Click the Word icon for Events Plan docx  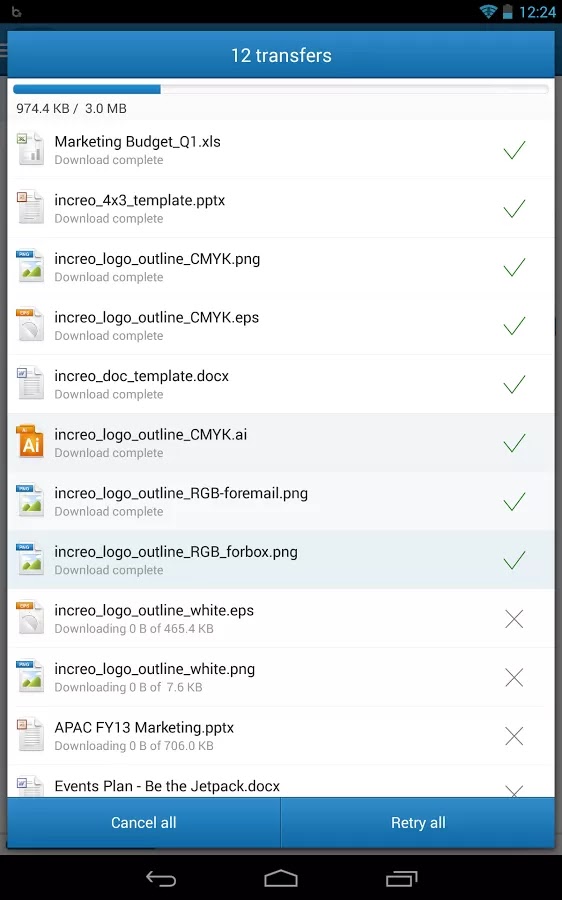tap(30, 786)
